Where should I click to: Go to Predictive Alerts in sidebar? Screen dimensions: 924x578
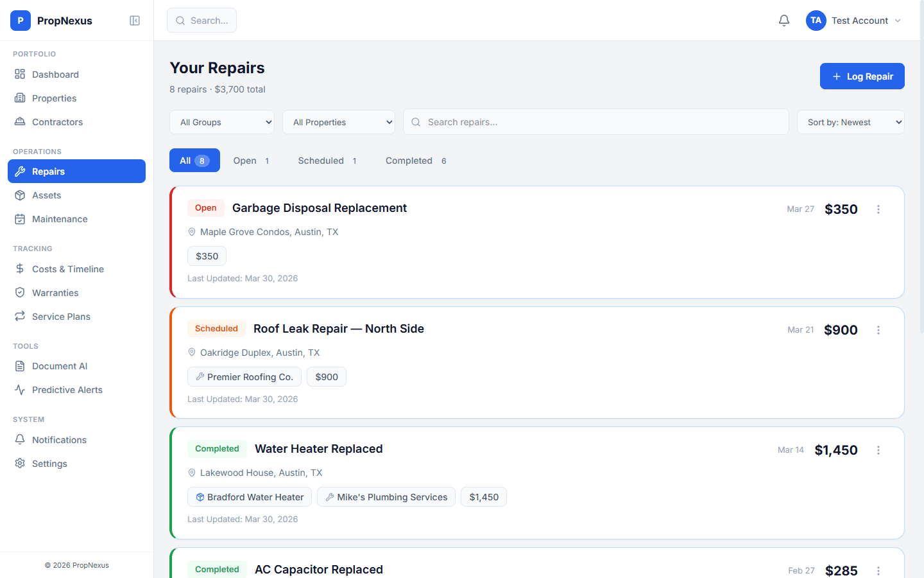pos(67,390)
